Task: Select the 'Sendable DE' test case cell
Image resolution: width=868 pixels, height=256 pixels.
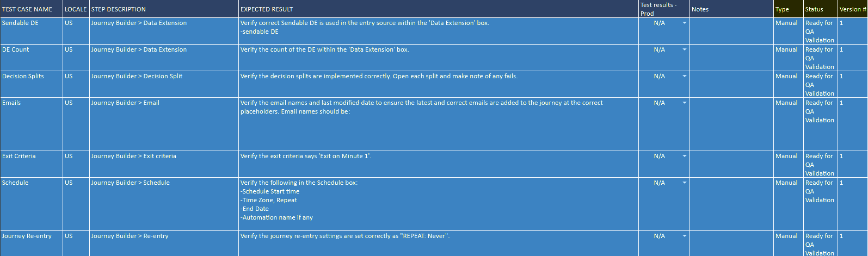Action: point(32,31)
